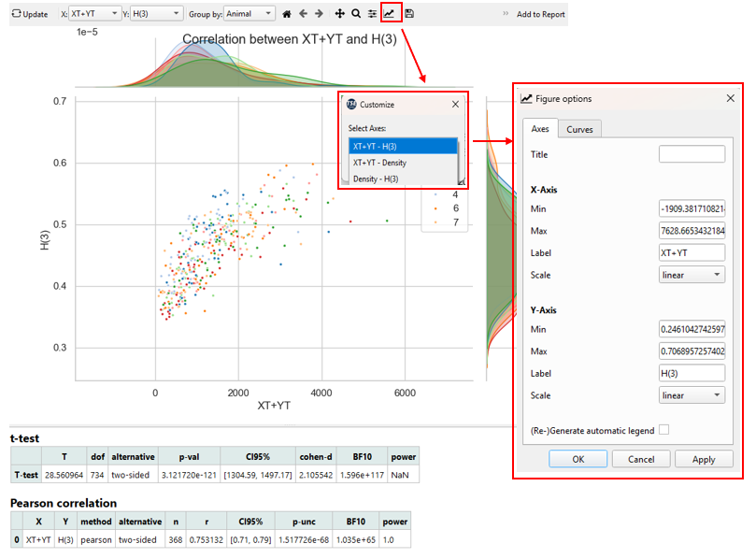The width and height of the screenshot is (756, 558).
Task: Open the Y-Axis Scale dropdown set to linear
Action: pyautogui.click(x=692, y=395)
